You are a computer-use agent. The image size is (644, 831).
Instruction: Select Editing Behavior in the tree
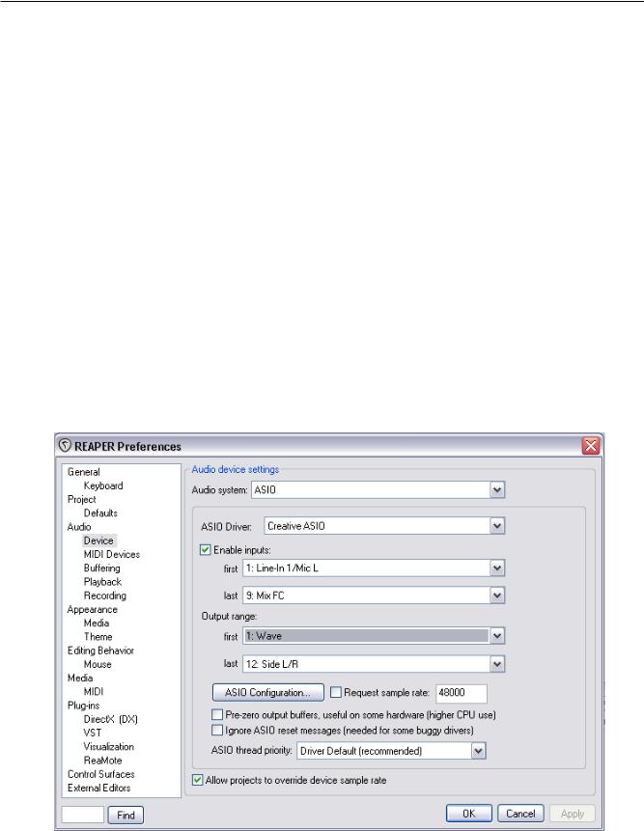100,651
